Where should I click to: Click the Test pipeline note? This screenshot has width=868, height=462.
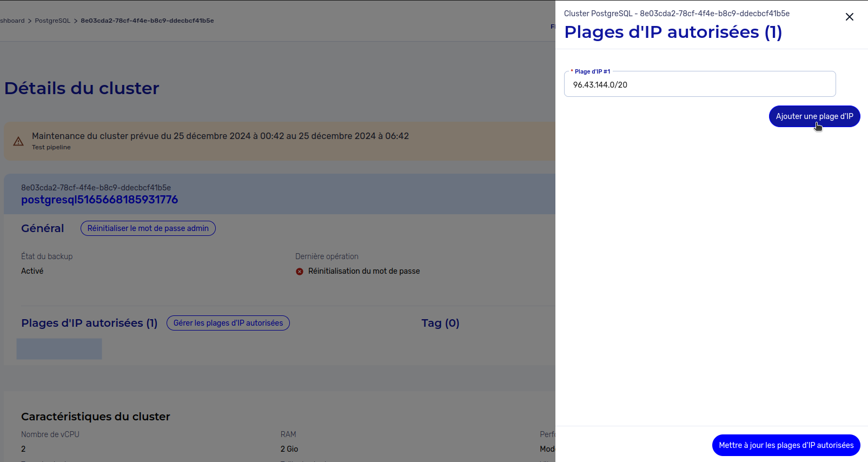(x=51, y=147)
